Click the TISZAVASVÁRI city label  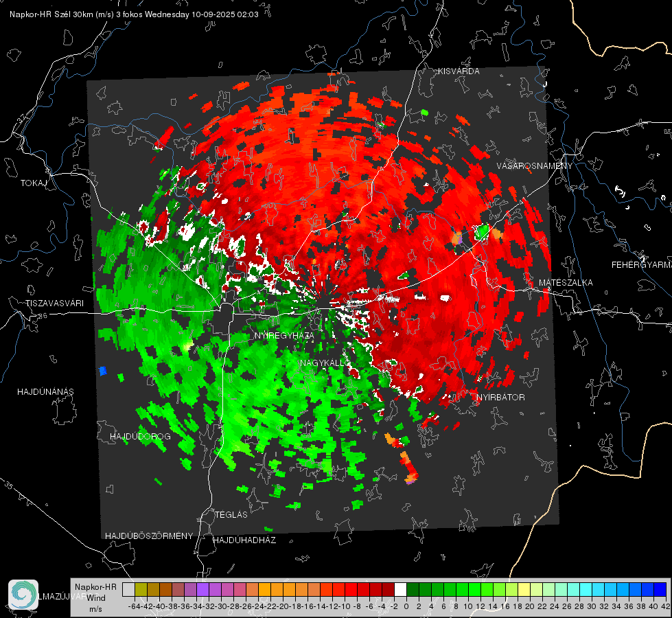pos(55,304)
